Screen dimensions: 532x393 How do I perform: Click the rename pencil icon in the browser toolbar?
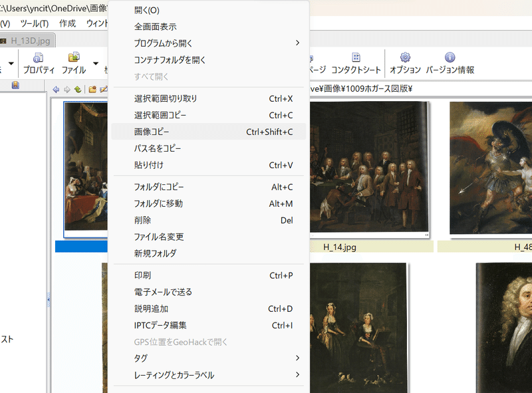(x=104, y=89)
